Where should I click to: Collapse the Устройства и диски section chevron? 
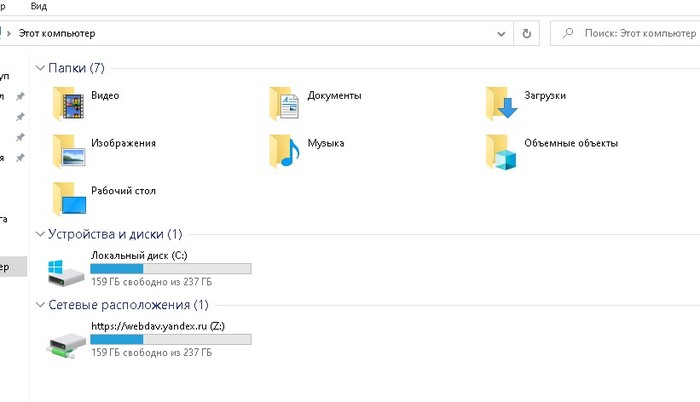[x=40, y=234]
